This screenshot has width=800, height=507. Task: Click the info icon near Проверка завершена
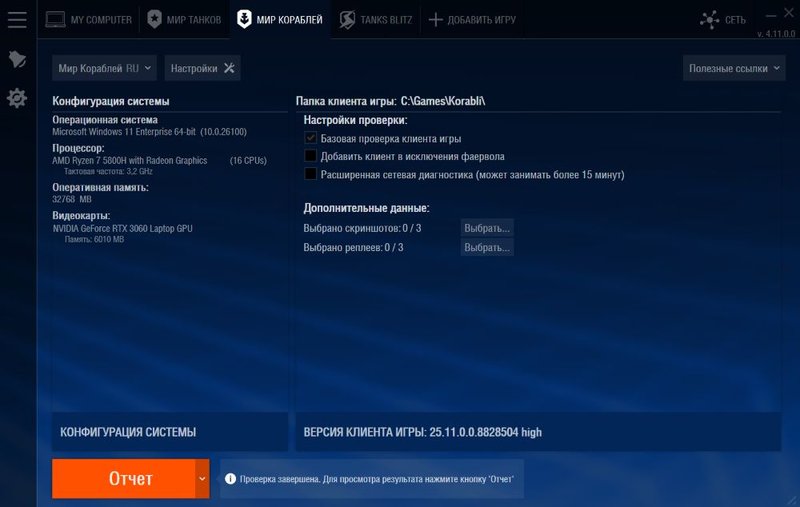(x=231, y=479)
